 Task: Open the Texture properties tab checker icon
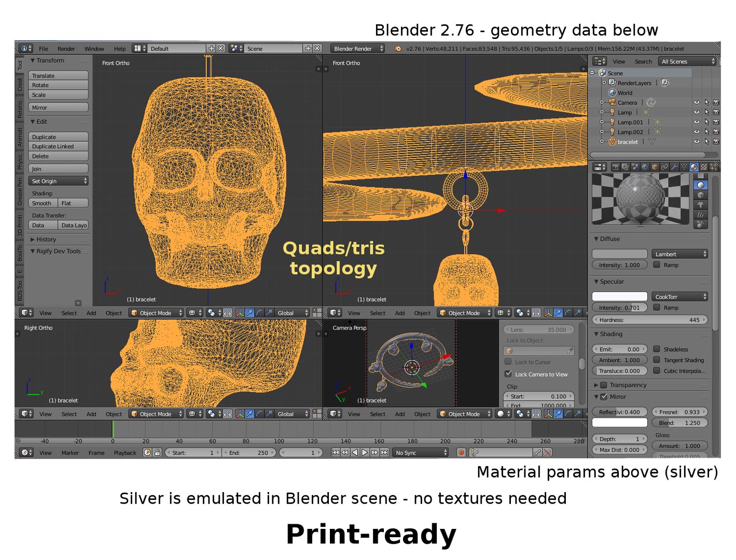[704, 167]
